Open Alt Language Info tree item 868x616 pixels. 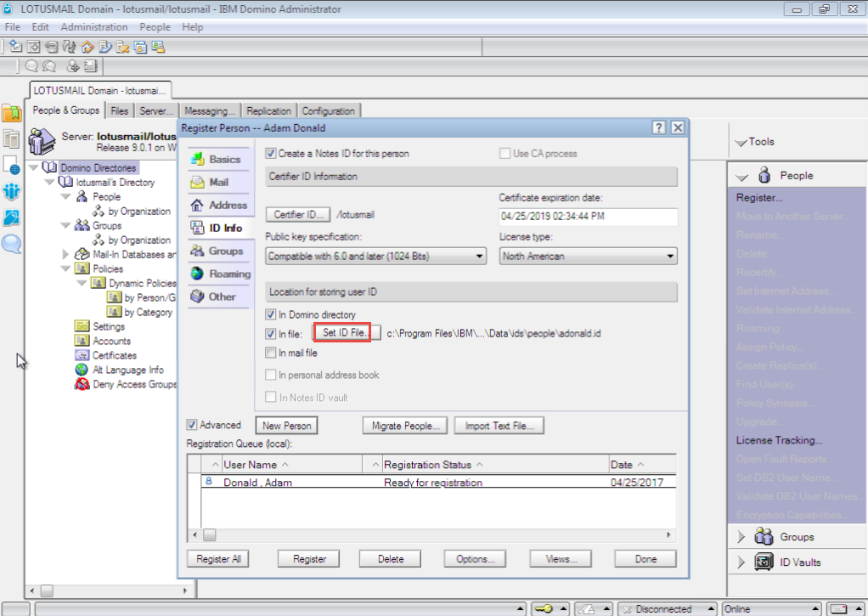click(x=128, y=370)
